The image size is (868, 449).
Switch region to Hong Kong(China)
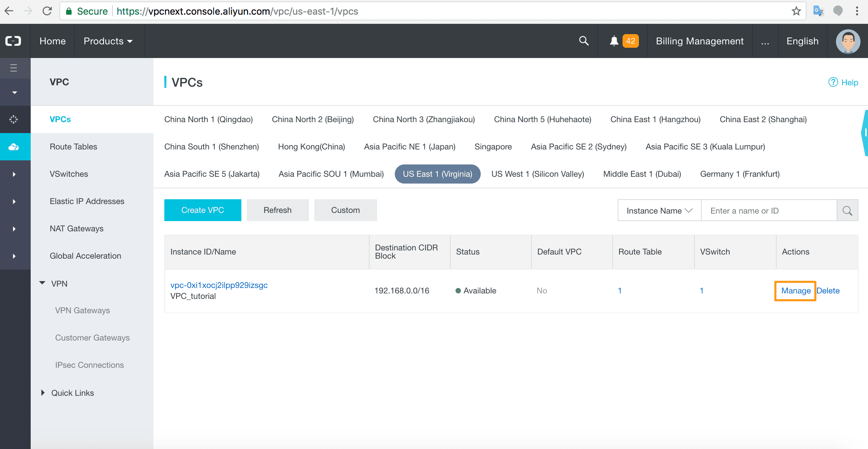[311, 147]
